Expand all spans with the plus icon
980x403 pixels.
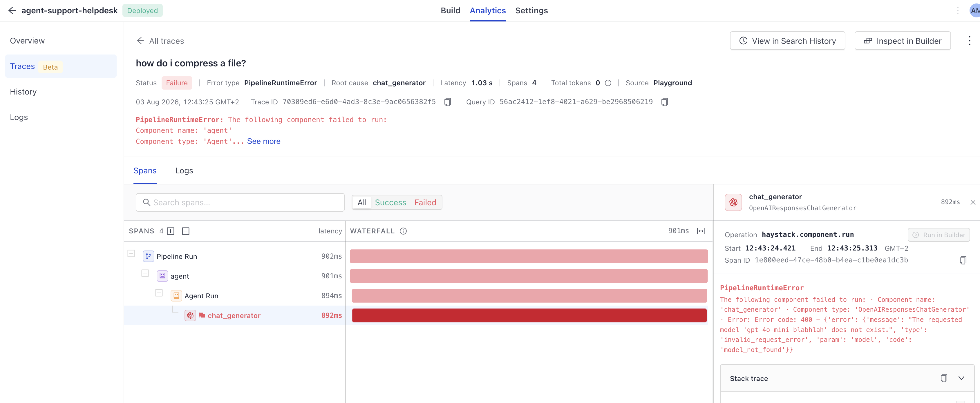click(x=171, y=231)
